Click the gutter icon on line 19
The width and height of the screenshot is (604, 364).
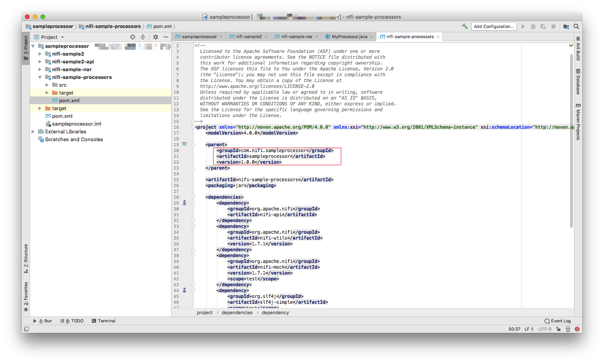(184, 144)
